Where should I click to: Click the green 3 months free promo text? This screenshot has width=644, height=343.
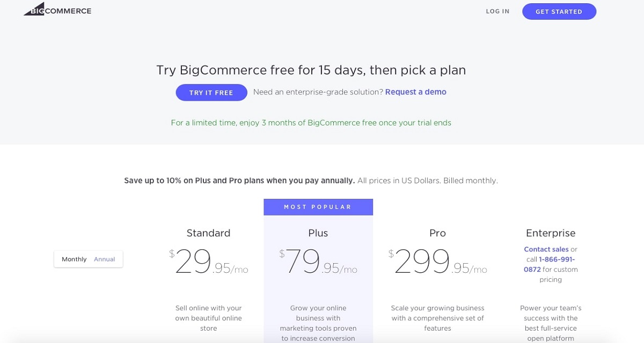(x=311, y=123)
